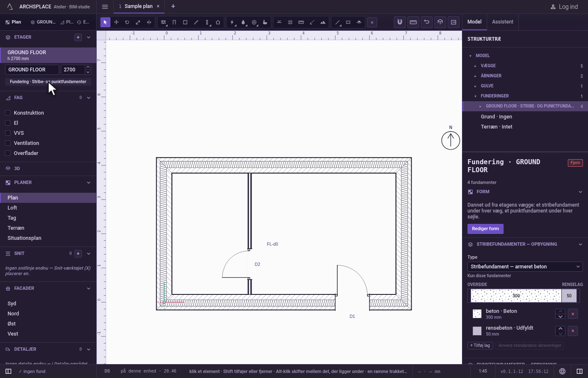Open the hamburger menu
The image size is (588, 378).
coord(105,6)
